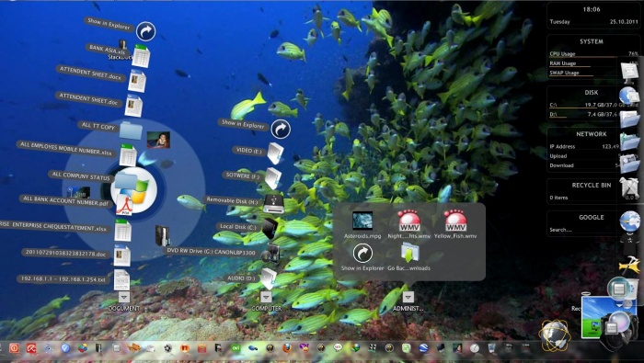Click the child photo thumbnail in Document stack
This screenshot has height=363, width=644.
[x=158, y=141]
